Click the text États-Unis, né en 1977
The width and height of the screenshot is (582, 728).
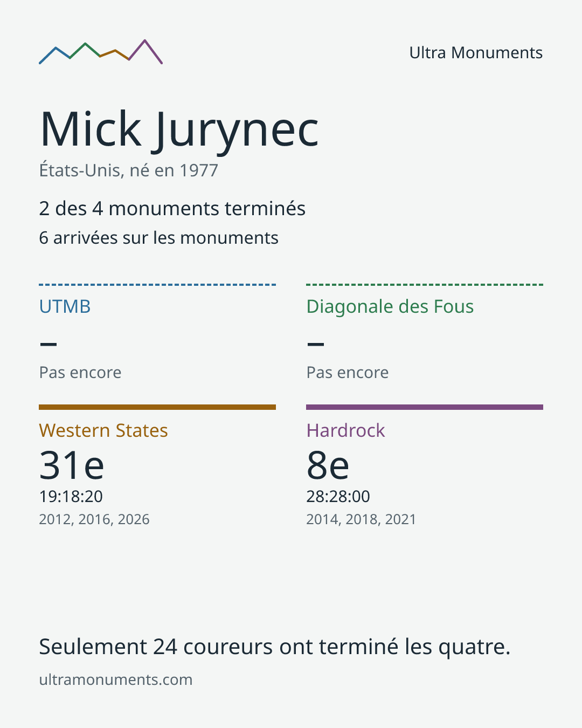pyautogui.click(x=128, y=170)
